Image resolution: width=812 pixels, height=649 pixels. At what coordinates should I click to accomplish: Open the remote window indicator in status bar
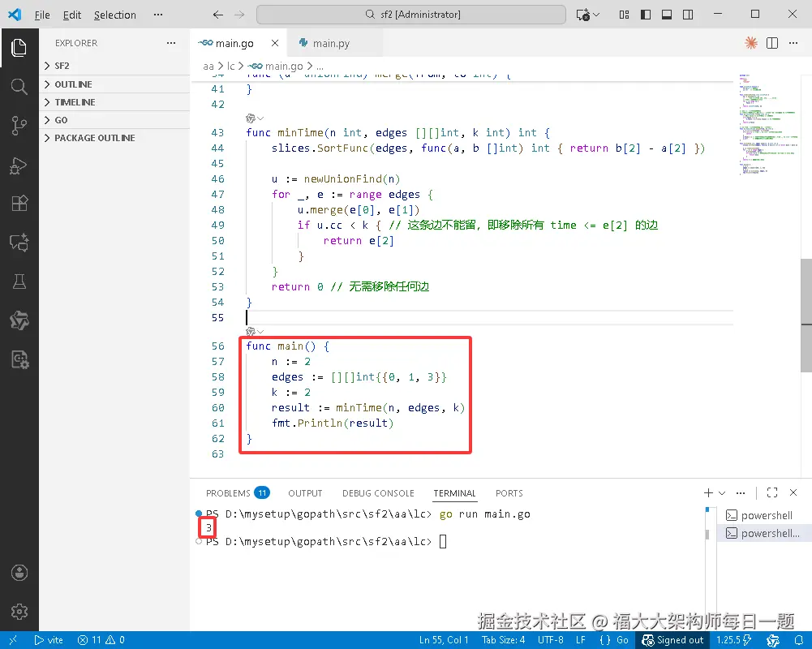pos(13,640)
